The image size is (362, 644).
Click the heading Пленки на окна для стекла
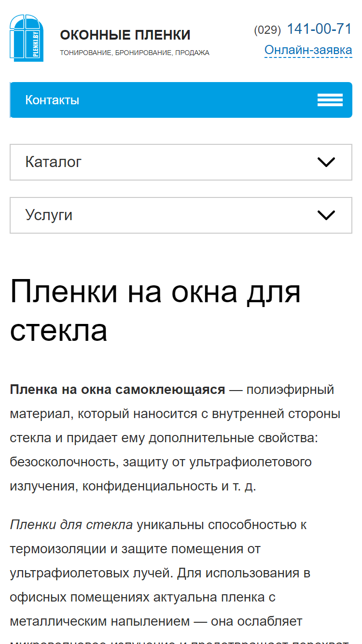155,311
